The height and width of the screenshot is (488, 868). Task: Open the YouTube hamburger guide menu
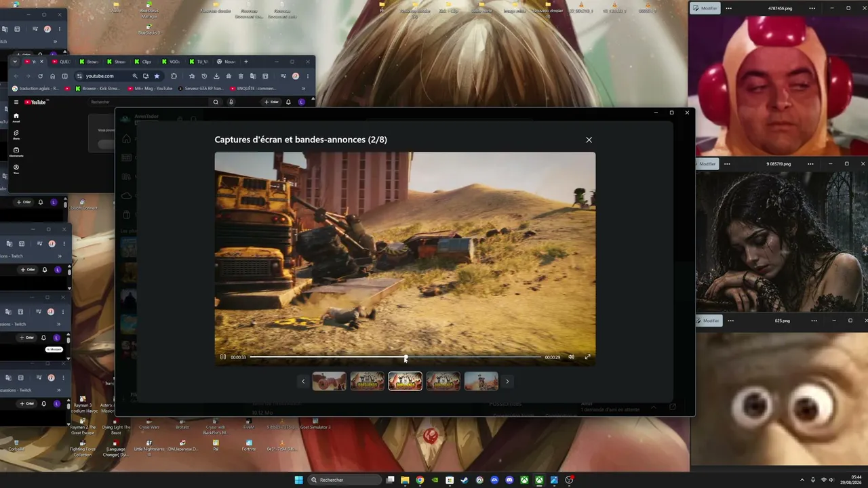pyautogui.click(x=16, y=102)
